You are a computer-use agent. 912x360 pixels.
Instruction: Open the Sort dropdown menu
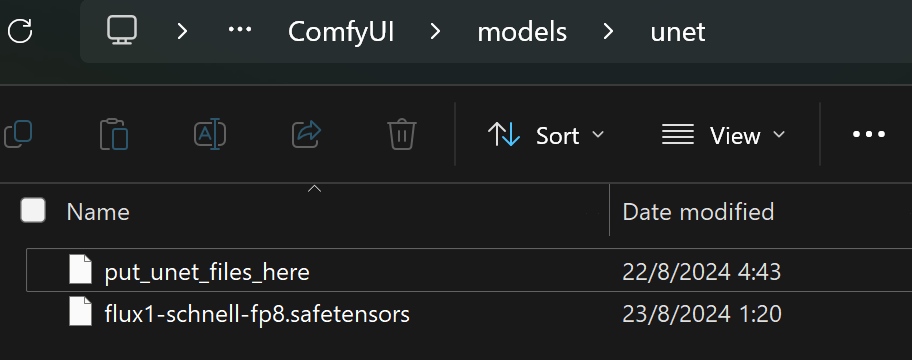point(546,135)
